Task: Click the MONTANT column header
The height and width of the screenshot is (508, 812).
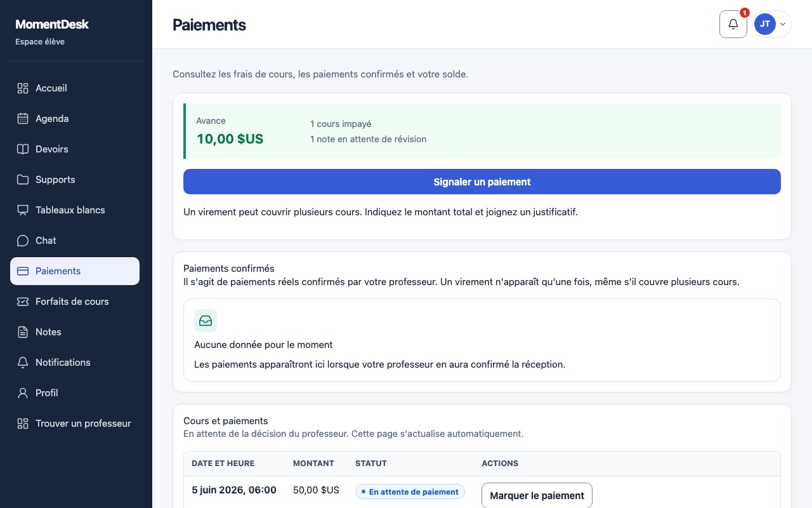Action: click(x=313, y=464)
